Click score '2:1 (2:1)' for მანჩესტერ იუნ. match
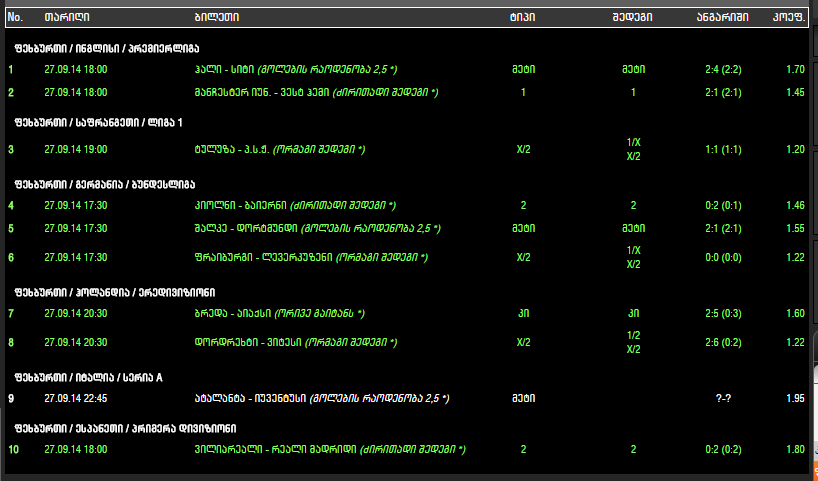This screenshot has height=481, width=818. (723, 92)
